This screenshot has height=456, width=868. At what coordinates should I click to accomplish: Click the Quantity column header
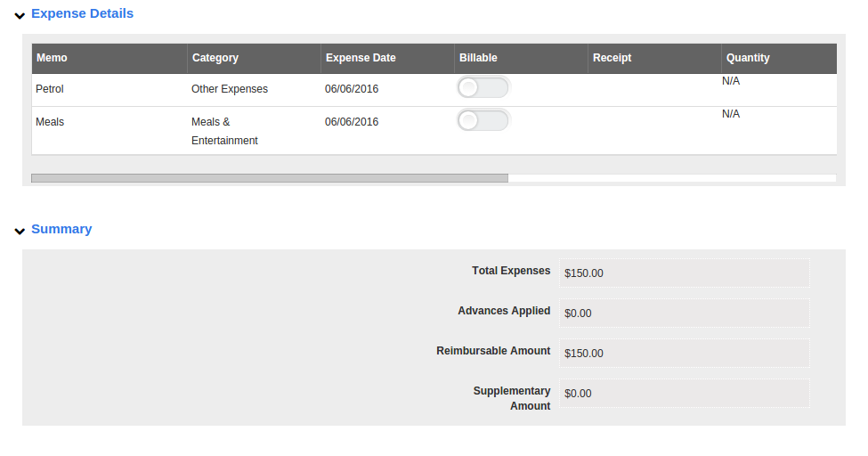[748, 58]
